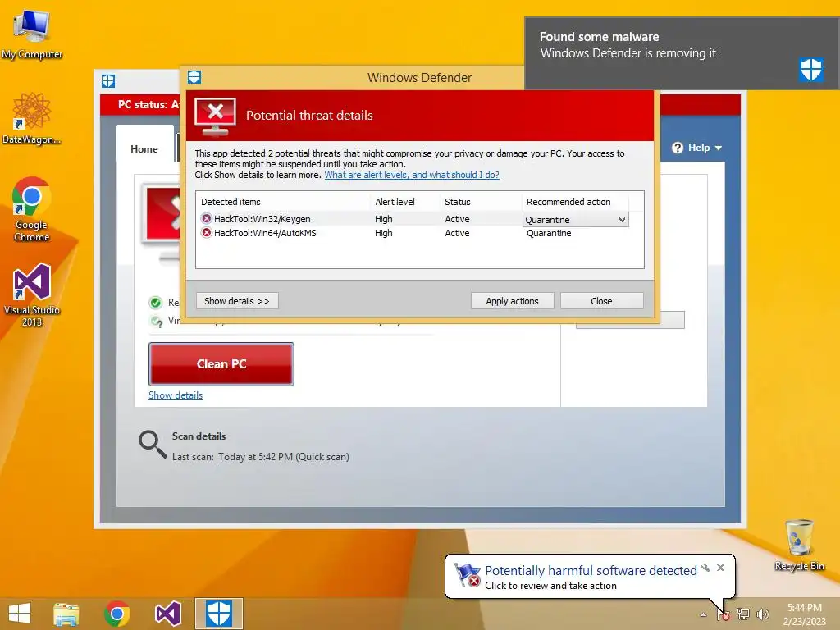Click the Found some malware notification
The image size is (840, 630).
(x=682, y=53)
